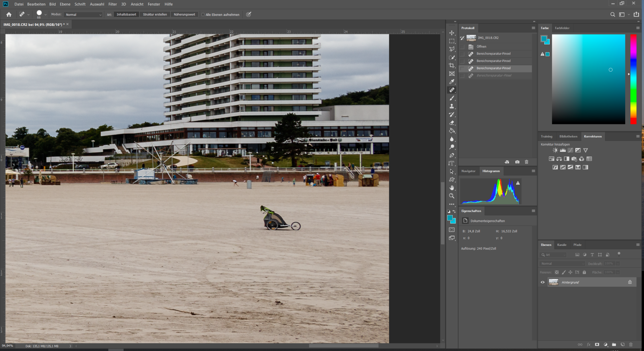Select the Frame tool
644x351 pixels.
(452, 74)
